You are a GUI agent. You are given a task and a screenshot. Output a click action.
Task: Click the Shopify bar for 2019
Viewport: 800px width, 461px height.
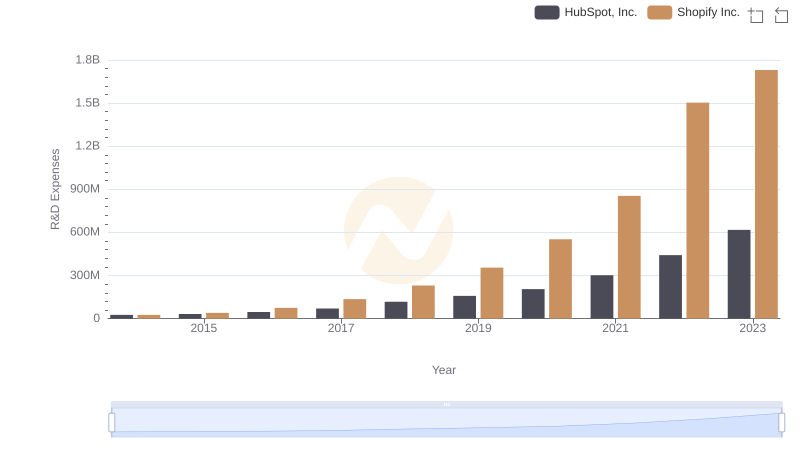(492, 293)
